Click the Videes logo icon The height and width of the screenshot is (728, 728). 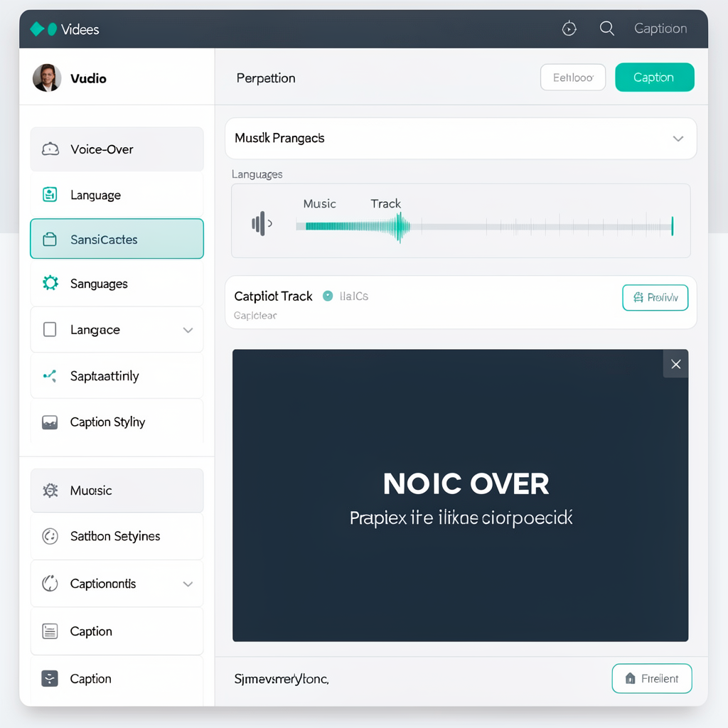[43, 29]
